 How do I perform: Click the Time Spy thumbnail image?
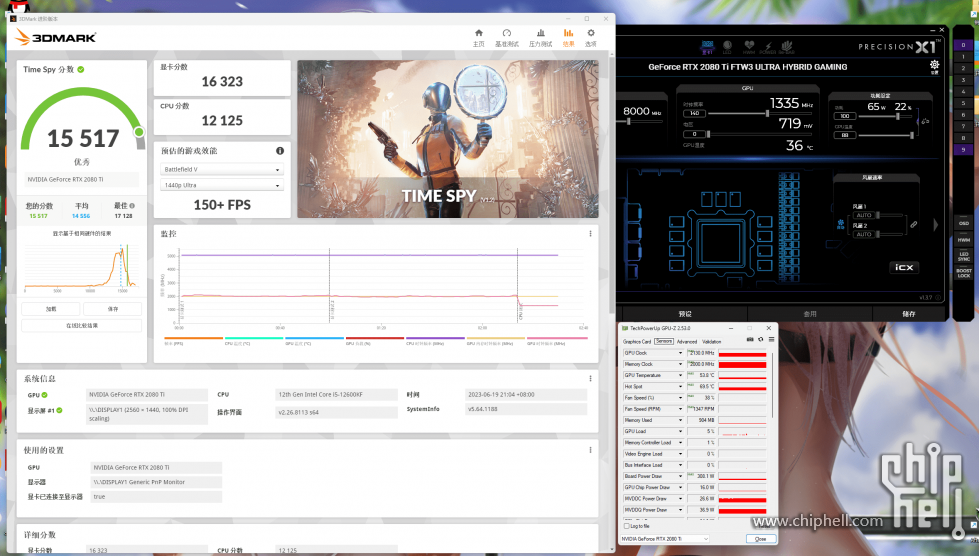[x=448, y=139]
